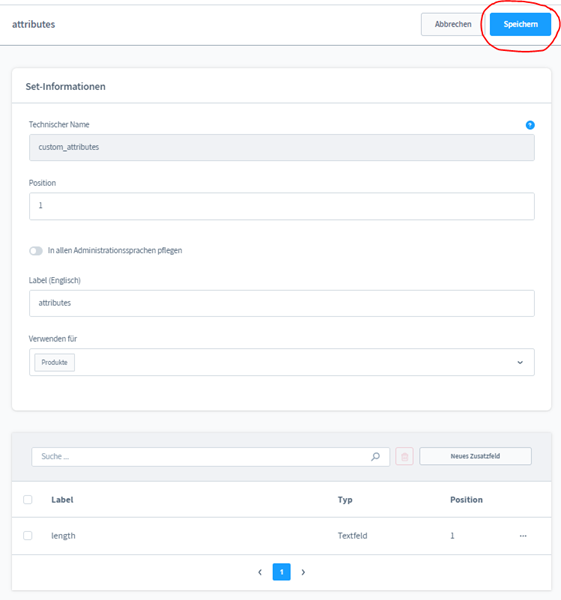Click the Position input field
Image resolution: width=561 pixels, height=600 pixels.
coord(282,206)
